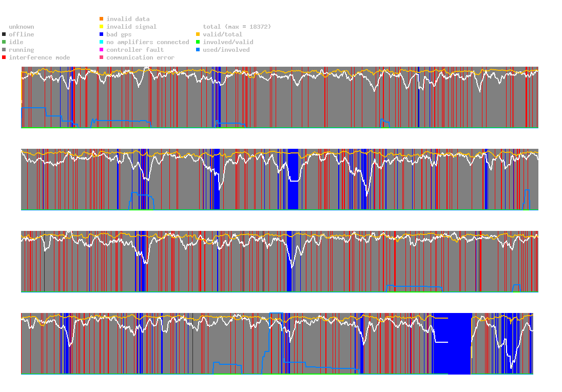Click the "used/involved" legend label

226,50
